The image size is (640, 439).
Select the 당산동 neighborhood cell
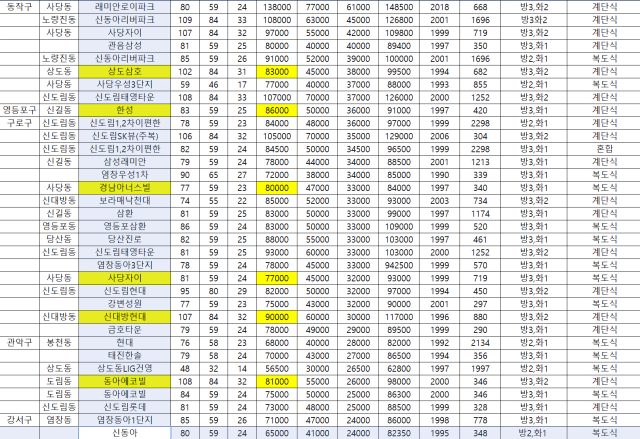(59, 239)
